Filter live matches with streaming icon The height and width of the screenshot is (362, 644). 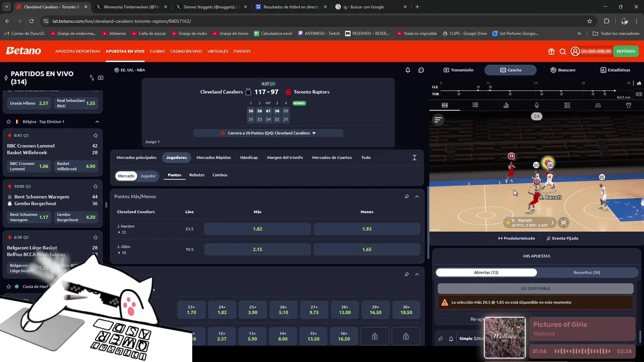point(101,78)
